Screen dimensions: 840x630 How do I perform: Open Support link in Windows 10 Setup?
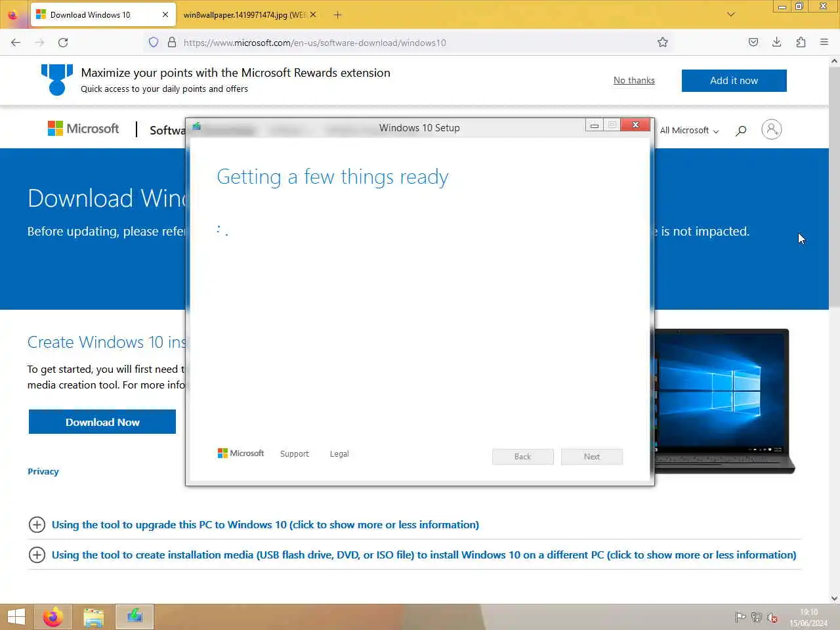point(294,453)
